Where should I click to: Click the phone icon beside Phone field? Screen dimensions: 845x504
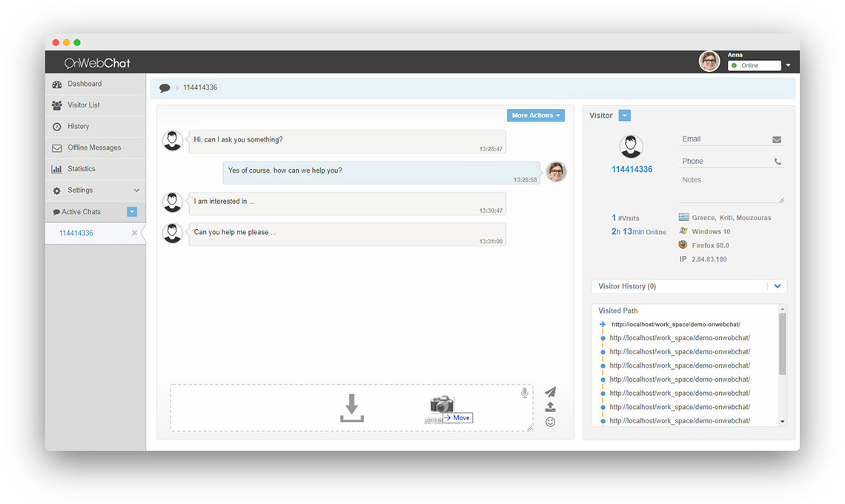pyautogui.click(x=777, y=161)
